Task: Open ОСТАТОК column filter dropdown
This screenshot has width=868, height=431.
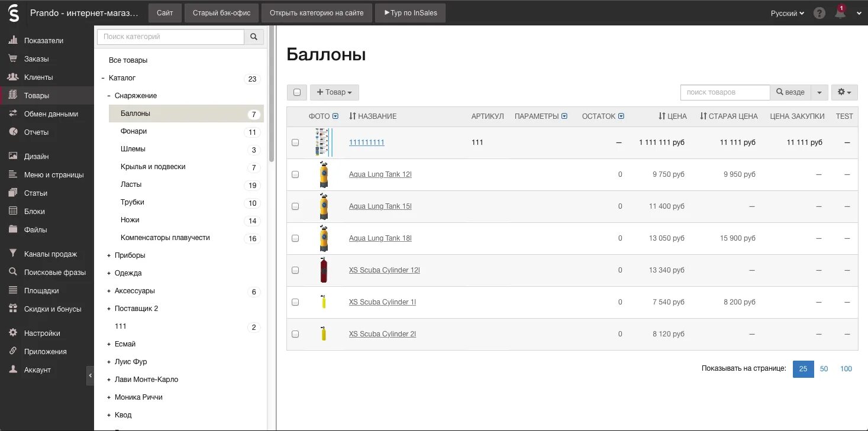Action: click(x=621, y=116)
